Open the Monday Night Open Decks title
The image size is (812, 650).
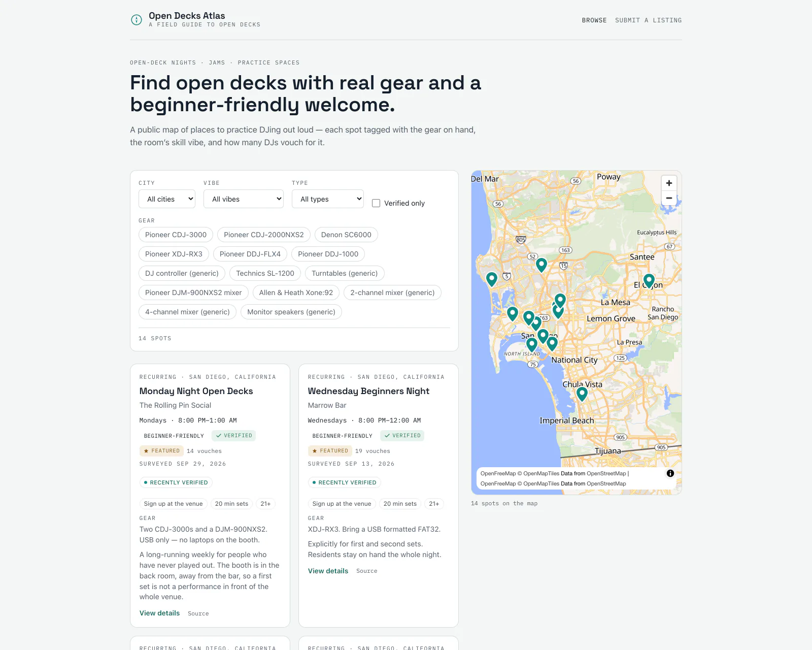[196, 391]
